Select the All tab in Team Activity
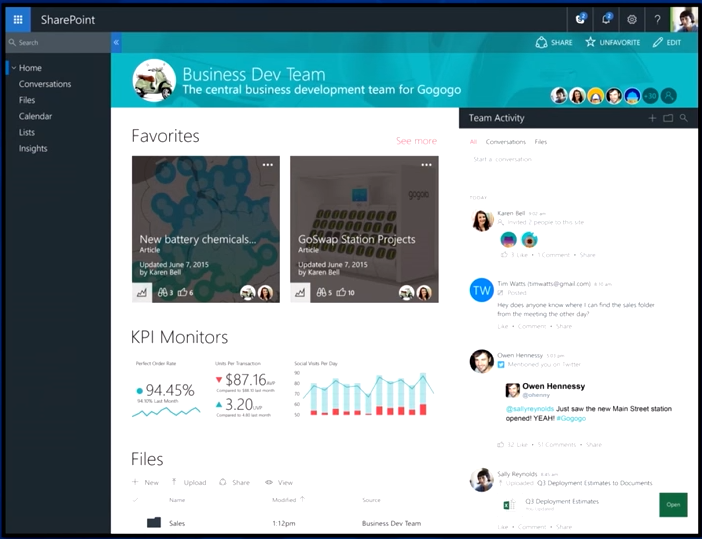The image size is (702, 539). pyautogui.click(x=473, y=142)
